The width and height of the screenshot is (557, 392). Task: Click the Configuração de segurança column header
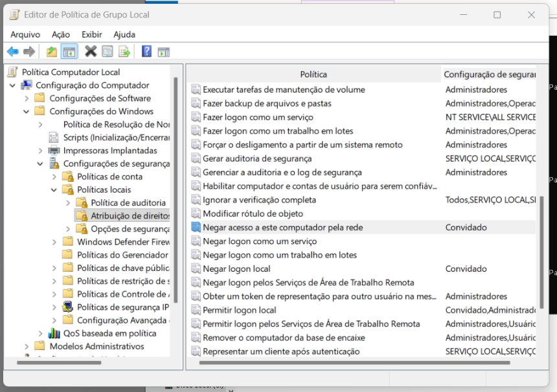[x=489, y=74]
